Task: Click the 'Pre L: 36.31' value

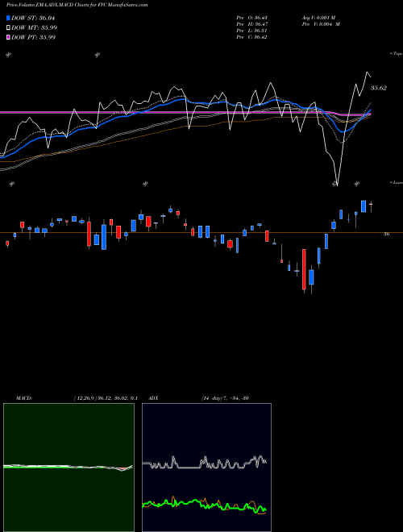Action: pos(252,31)
